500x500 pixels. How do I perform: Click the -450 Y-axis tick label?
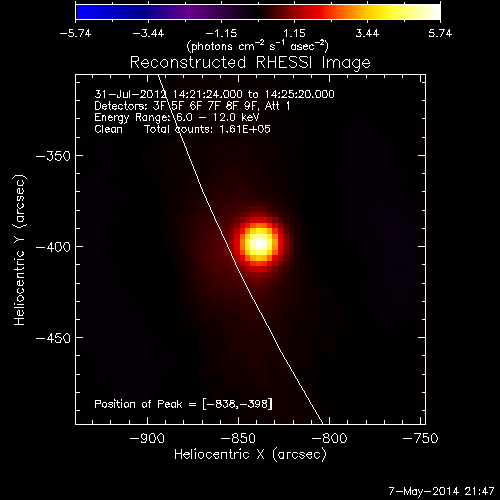click(x=53, y=338)
